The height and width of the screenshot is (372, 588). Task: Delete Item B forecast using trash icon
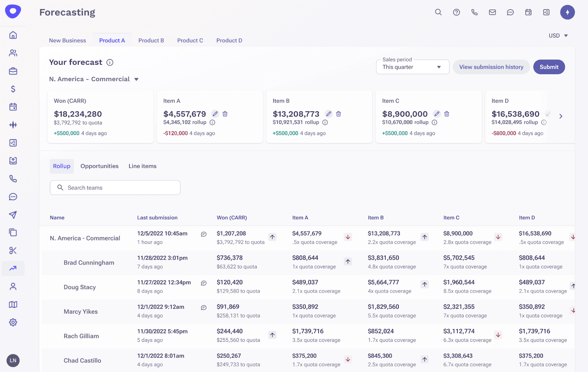tap(338, 114)
